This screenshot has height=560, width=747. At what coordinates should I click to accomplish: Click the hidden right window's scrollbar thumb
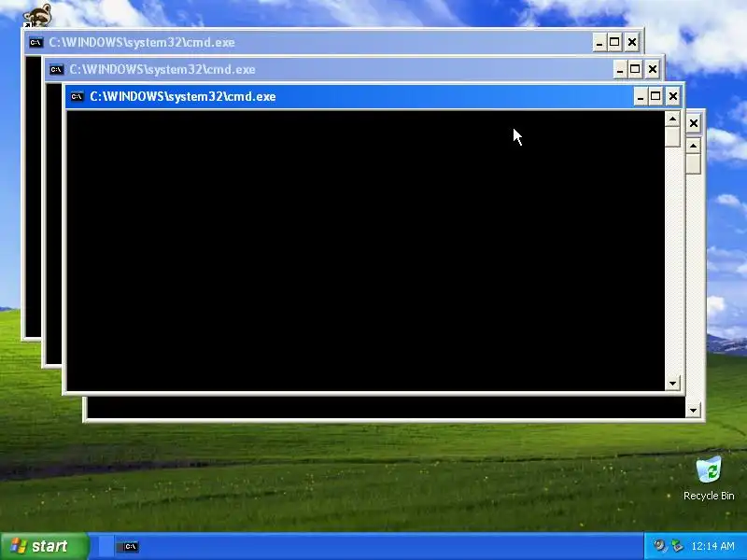[693, 164]
